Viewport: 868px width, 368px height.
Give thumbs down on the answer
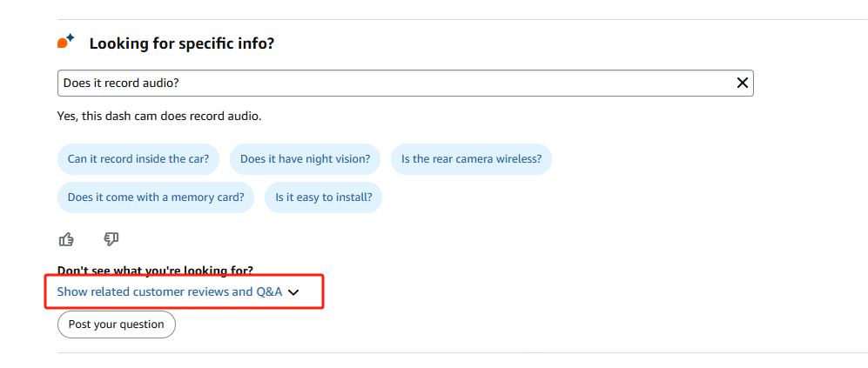pyautogui.click(x=111, y=239)
